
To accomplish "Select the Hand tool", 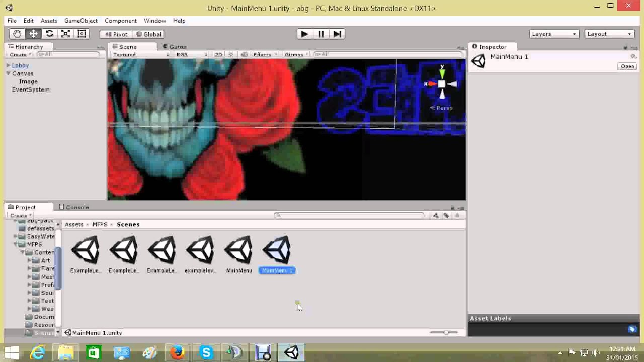I will pyautogui.click(x=17, y=34).
